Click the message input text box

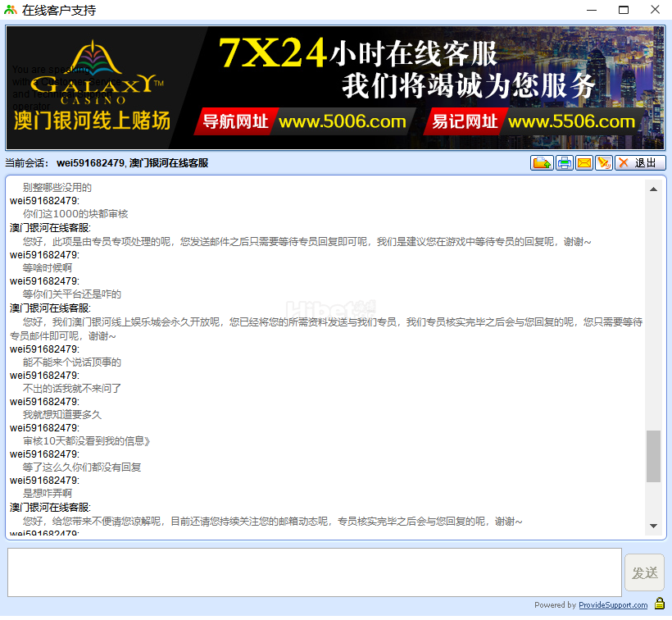(x=315, y=572)
